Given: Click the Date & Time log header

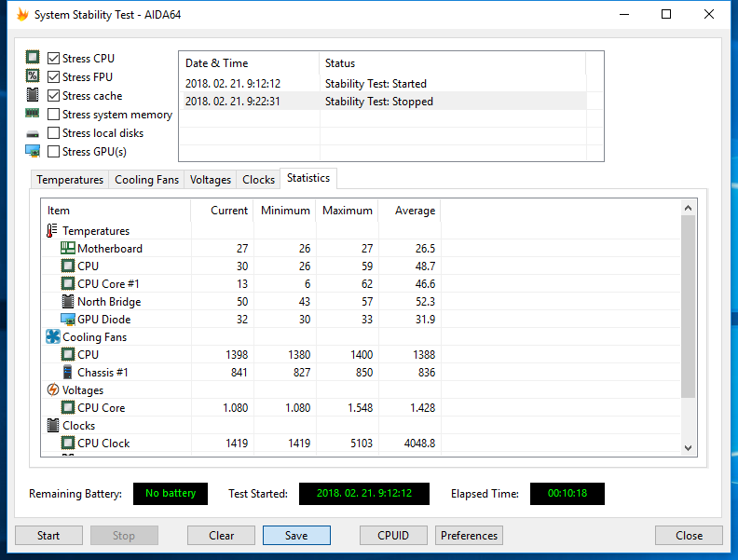Looking at the screenshot, I should (x=249, y=63).
